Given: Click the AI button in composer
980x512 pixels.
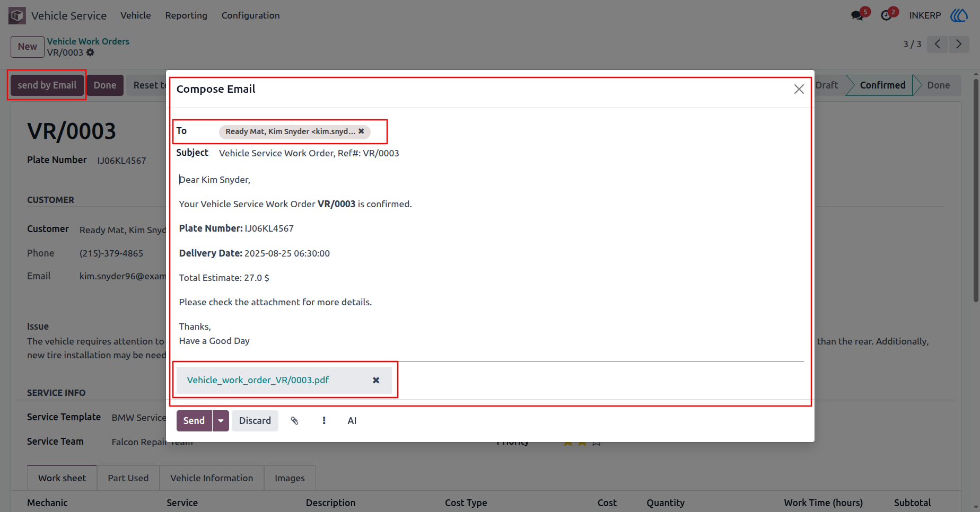Looking at the screenshot, I should pyautogui.click(x=352, y=421).
